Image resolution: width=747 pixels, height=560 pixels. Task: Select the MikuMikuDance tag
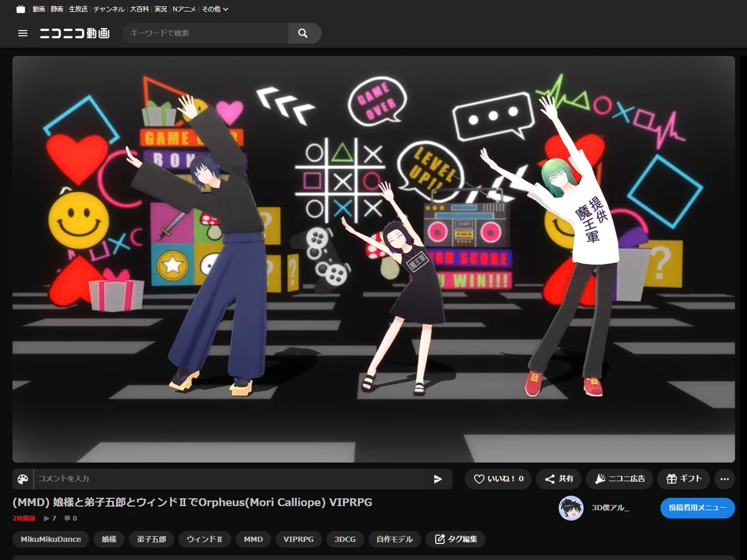coord(51,539)
